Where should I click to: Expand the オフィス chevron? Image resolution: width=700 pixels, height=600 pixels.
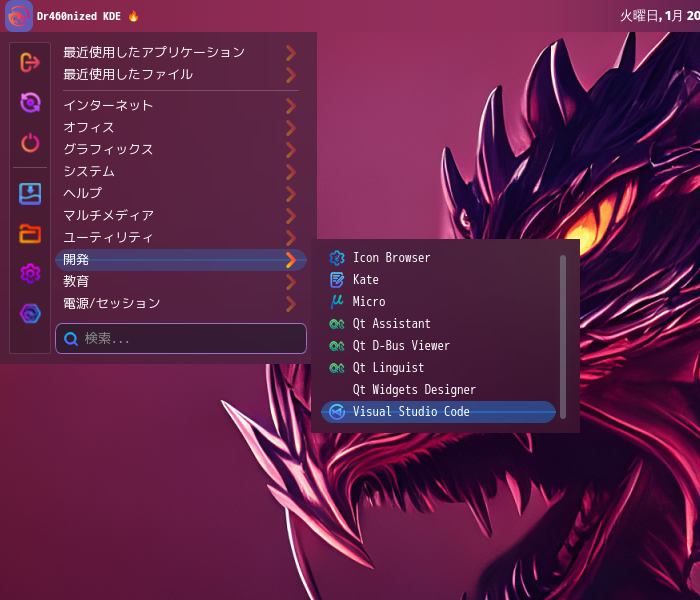291,128
